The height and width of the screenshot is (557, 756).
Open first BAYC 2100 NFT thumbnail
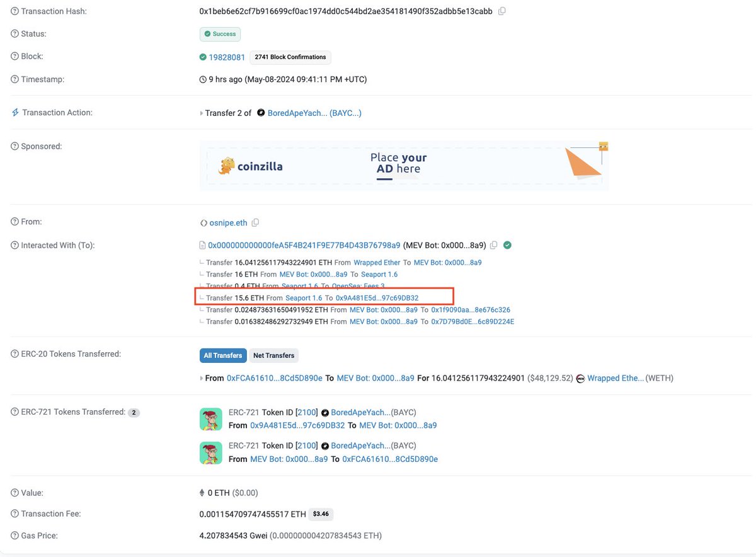point(210,419)
